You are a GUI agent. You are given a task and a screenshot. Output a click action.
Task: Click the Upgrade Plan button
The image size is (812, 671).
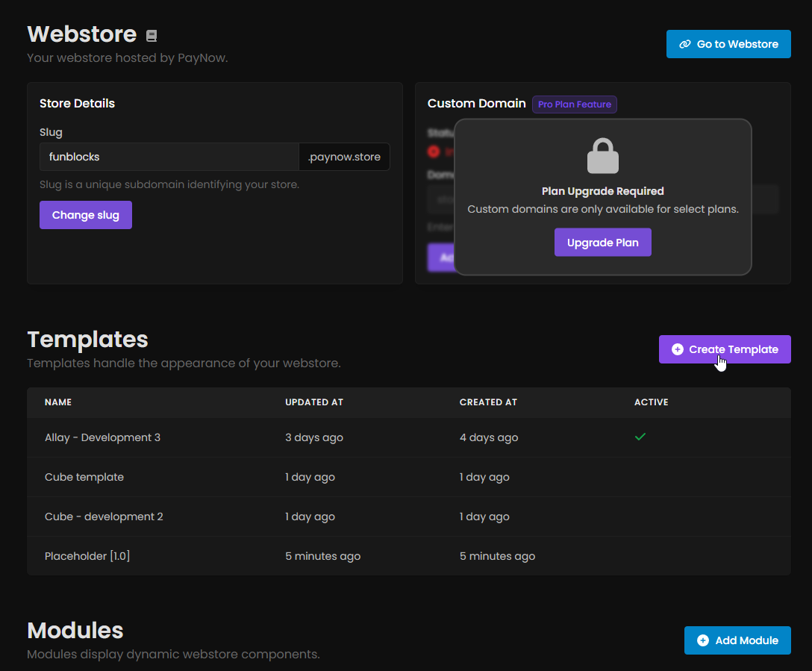602,243
